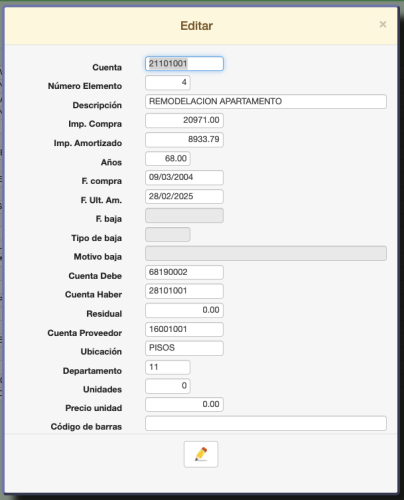Click the pencil edit save icon

[x=201, y=454]
